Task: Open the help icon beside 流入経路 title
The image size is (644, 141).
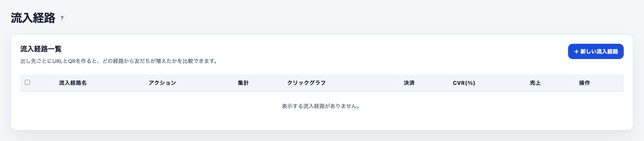Action: click(62, 18)
